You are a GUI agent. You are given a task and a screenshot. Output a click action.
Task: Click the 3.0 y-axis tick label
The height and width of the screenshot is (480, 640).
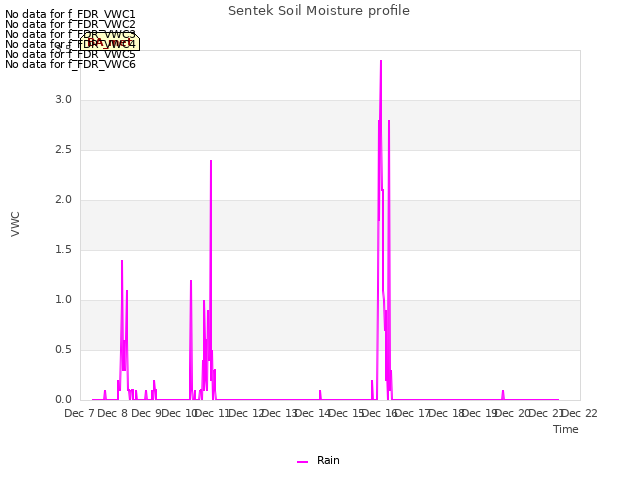coord(63,100)
